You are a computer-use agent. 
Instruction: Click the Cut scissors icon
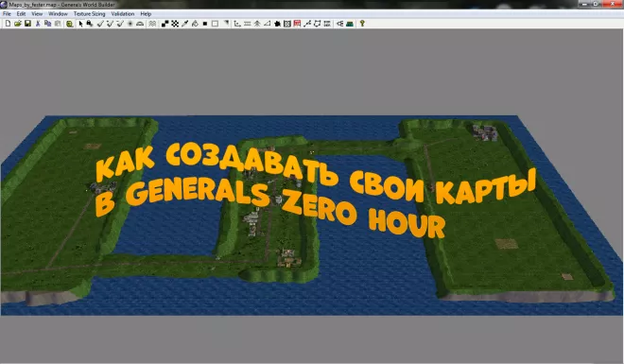pos(38,24)
